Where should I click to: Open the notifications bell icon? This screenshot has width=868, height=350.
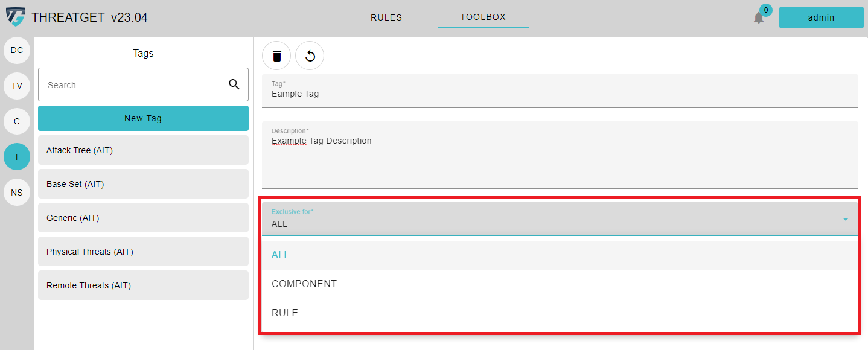(759, 17)
